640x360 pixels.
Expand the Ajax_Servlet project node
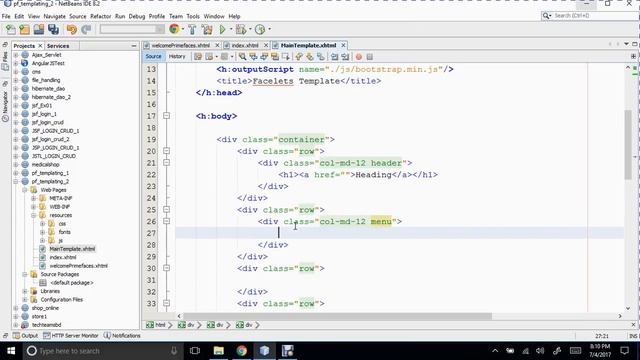[16, 55]
